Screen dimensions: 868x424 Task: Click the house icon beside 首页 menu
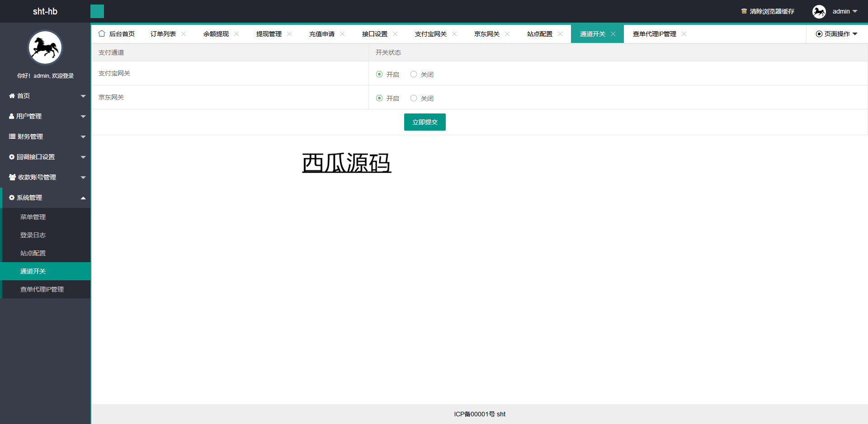tap(12, 96)
